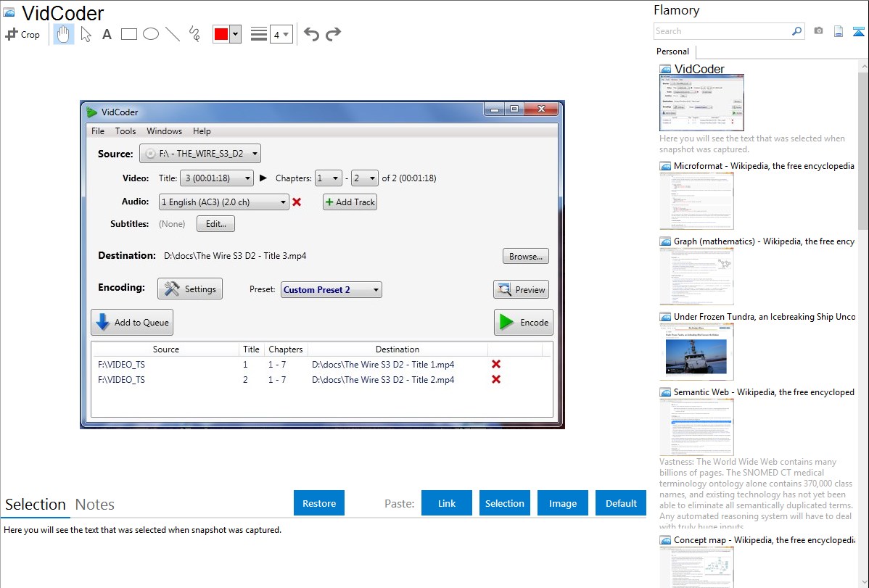This screenshot has height=588, width=869.
Task: Click the subtitles Edit... button
Action: (x=215, y=224)
